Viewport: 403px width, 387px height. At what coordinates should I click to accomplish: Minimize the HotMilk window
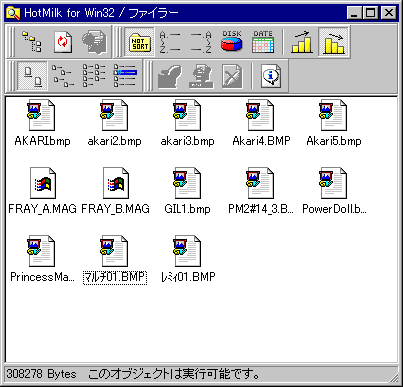[354, 13]
